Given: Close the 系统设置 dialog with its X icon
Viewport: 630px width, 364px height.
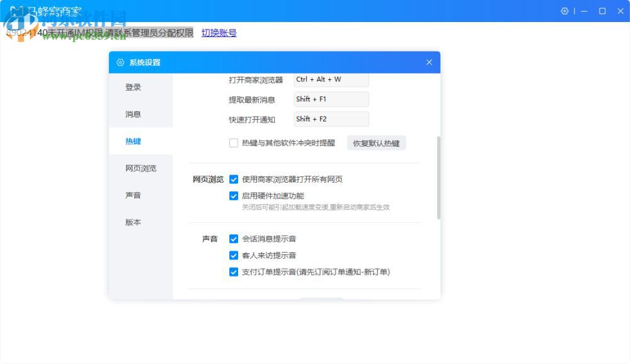Looking at the screenshot, I should point(429,62).
